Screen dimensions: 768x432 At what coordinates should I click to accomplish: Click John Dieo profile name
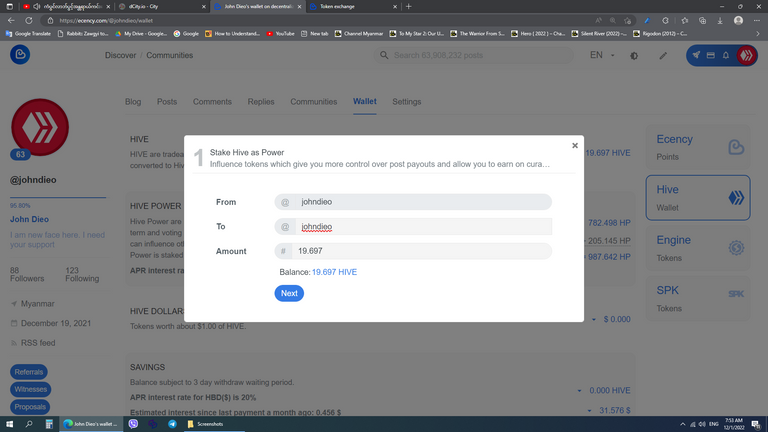tap(29, 219)
